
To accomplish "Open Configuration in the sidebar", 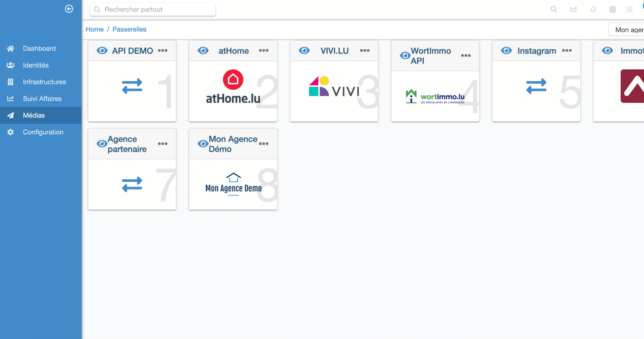I will [x=43, y=132].
